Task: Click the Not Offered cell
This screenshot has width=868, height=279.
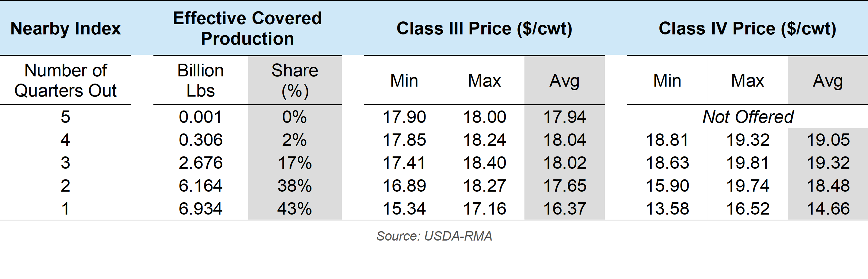Action: click(x=748, y=117)
